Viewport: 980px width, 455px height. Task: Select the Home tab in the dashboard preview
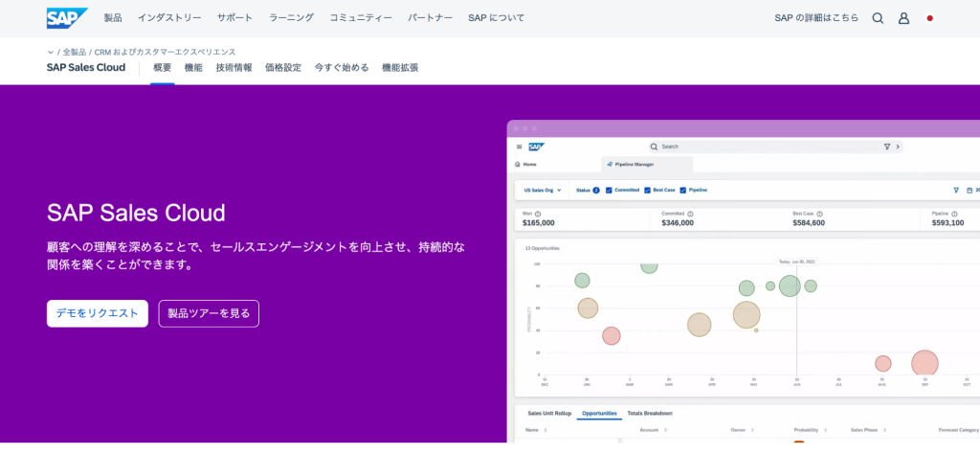(525, 164)
